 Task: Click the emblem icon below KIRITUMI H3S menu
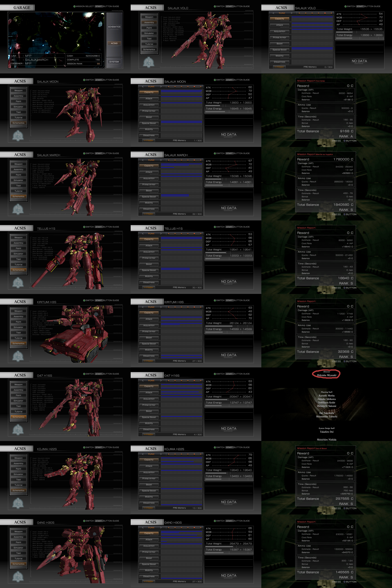18,356
